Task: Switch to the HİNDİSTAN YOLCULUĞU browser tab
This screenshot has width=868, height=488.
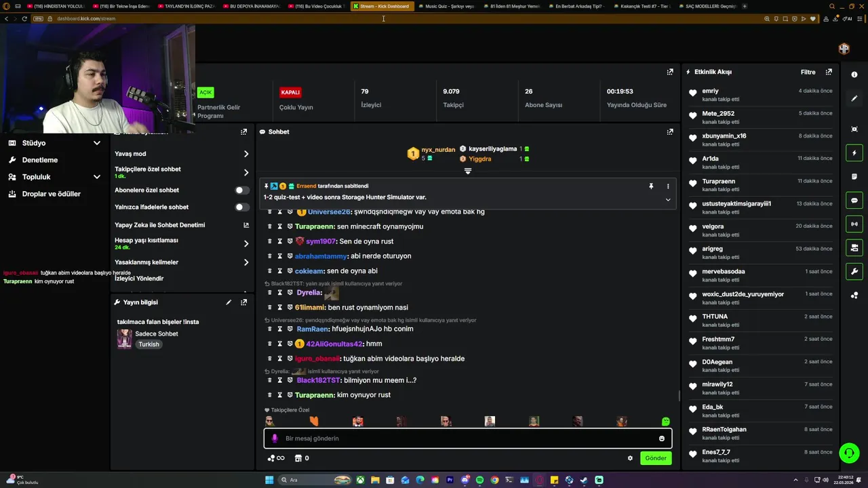Action: click(56, 6)
